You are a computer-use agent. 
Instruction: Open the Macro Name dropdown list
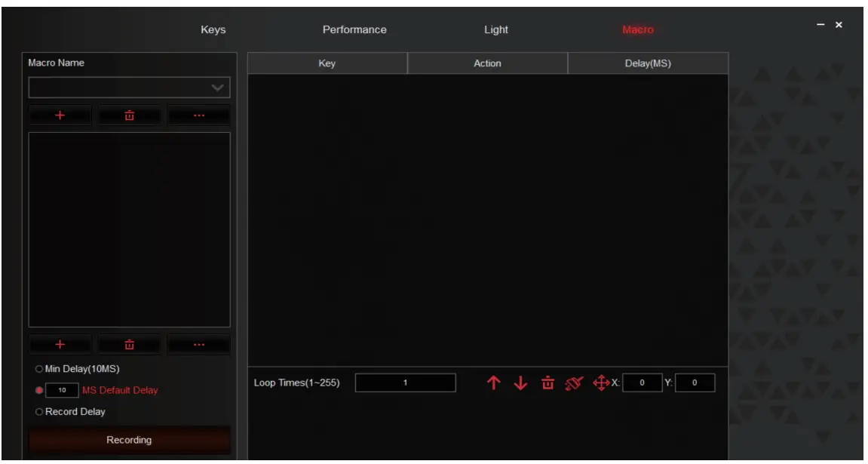tap(217, 89)
